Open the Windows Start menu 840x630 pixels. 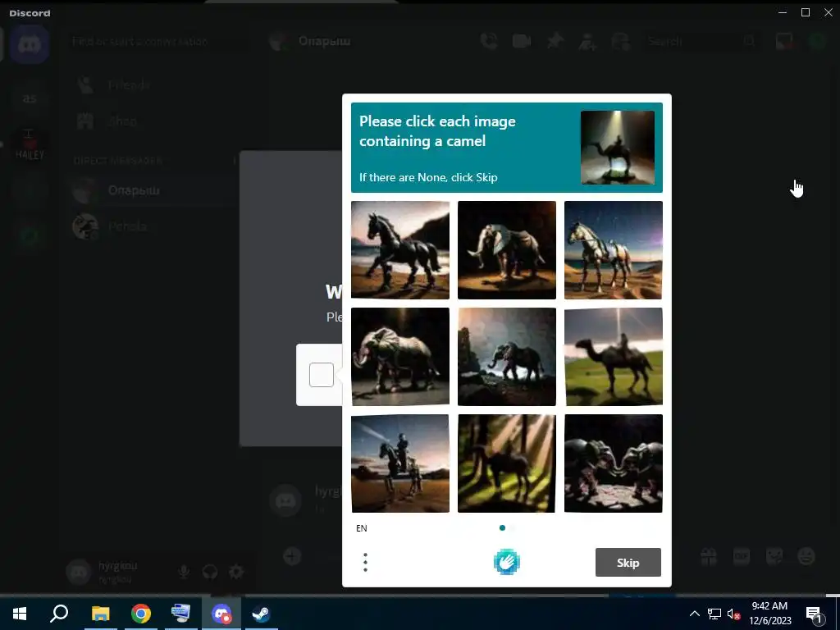tap(20, 614)
